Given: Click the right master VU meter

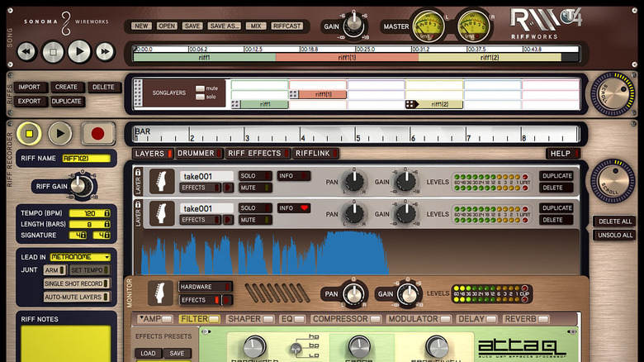Looking at the screenshot, I should (473, 26).
